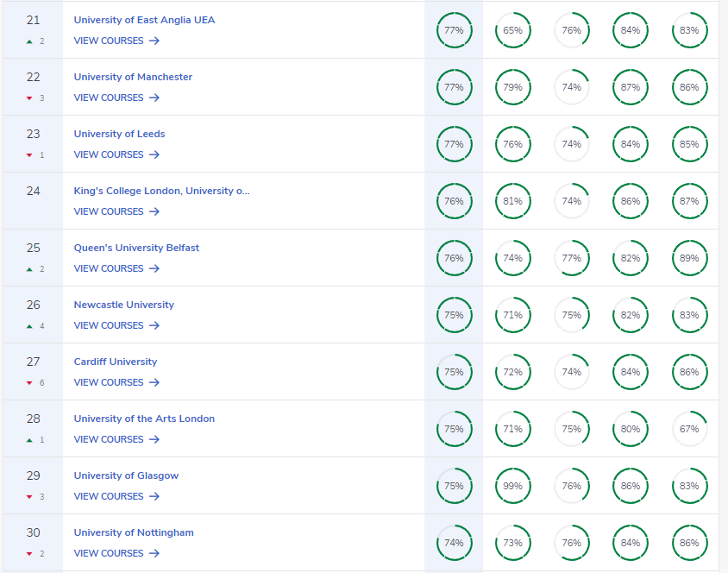Click the 85% score circle for Leeds
Viewport: 728px width, 573px height.
click(689, 144)
